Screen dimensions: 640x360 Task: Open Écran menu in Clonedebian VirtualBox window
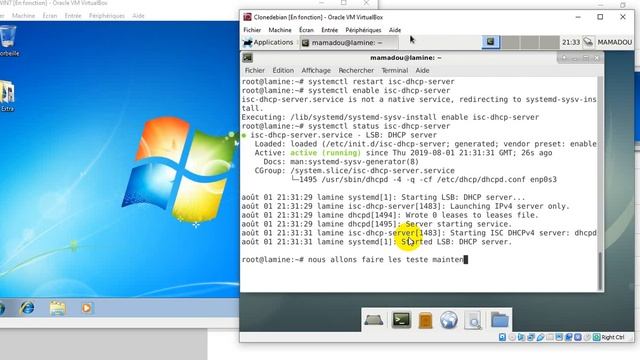tap(306, 30)
